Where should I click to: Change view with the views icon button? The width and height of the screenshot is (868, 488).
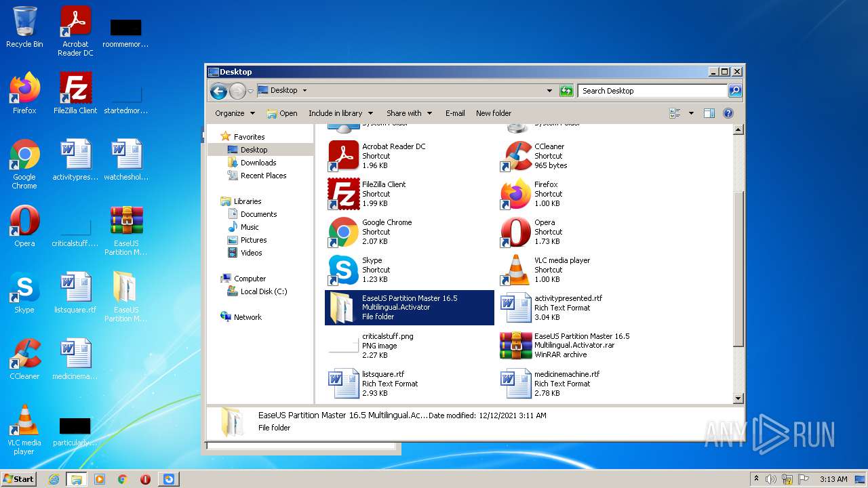point(675,113)
